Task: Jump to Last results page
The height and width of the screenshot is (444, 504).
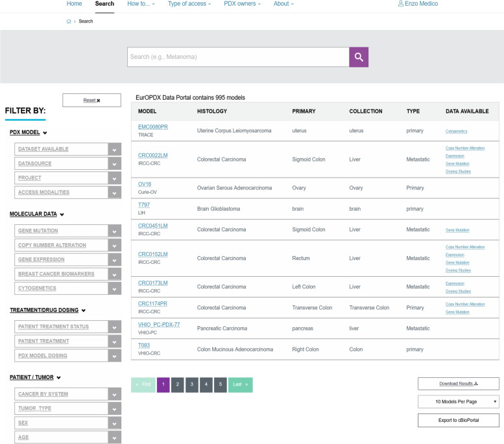Action: 241,384
